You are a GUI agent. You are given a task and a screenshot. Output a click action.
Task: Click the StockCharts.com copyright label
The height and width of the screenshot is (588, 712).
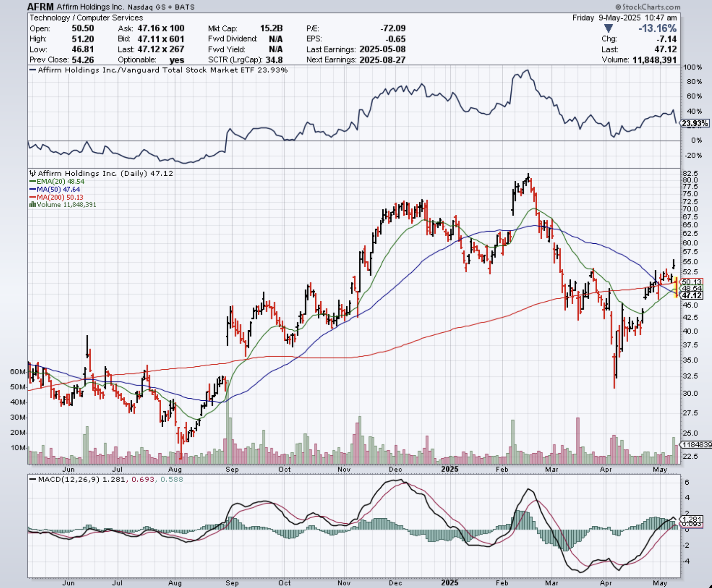[x=647, y=7]
